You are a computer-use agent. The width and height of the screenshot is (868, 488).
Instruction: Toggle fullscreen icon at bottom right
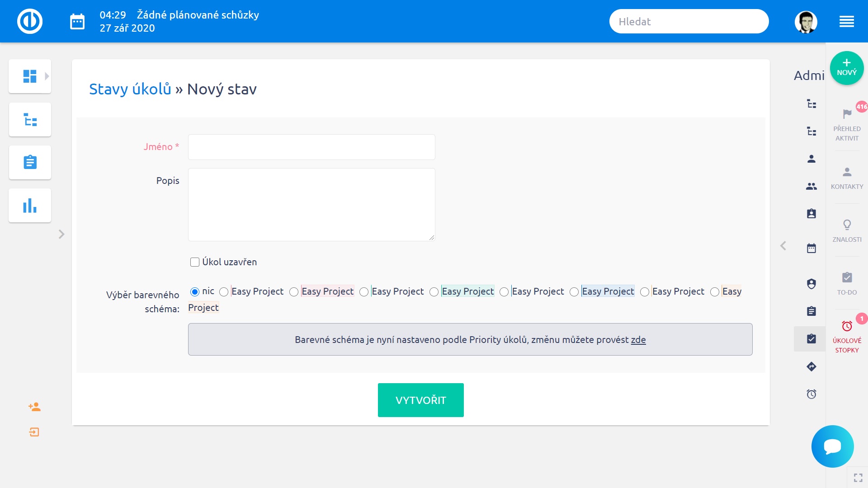(x=858, y=478)
